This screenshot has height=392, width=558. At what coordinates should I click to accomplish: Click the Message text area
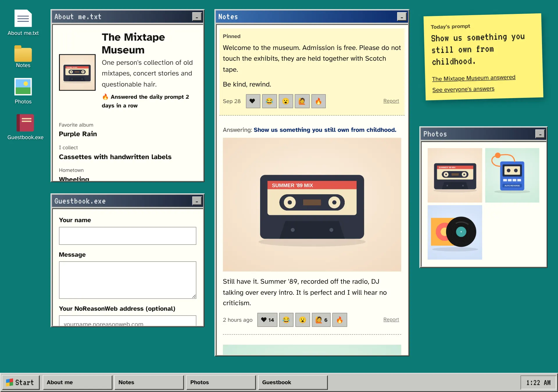(128, 280)
